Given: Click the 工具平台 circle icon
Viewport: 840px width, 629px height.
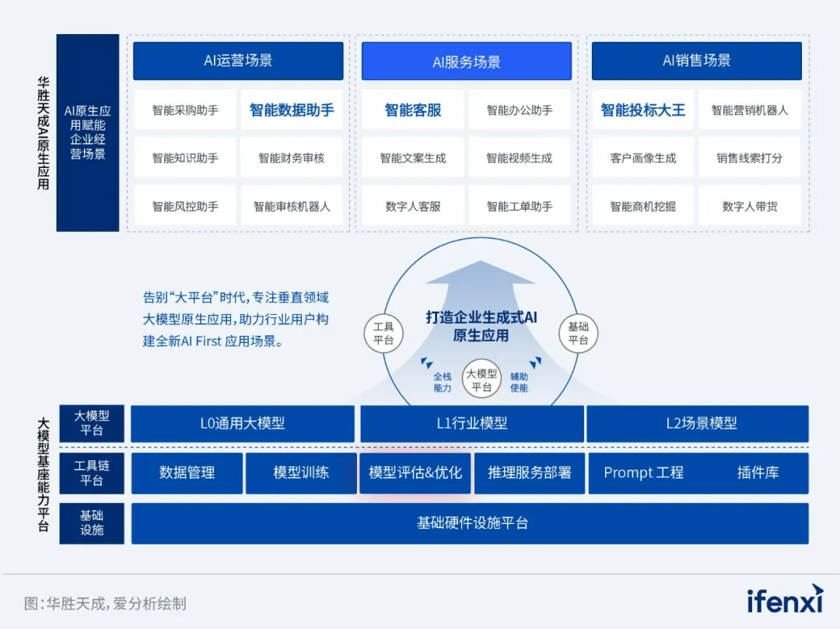Looking at the screenshot, I should 383,334.
